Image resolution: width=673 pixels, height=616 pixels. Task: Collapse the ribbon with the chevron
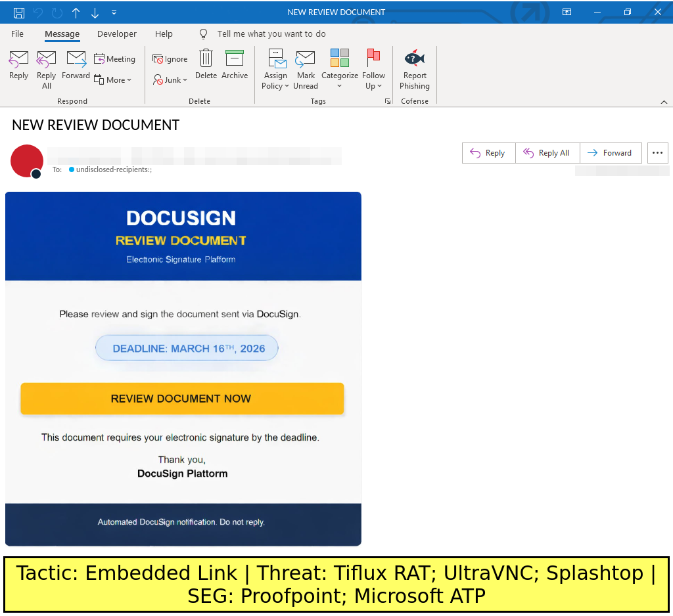(x=664, y=102)
